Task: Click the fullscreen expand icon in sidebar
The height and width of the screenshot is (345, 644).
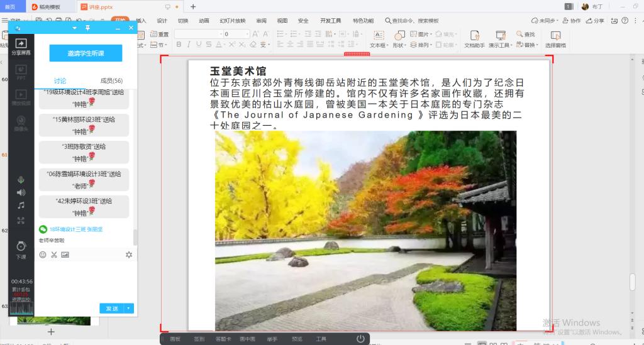Action: 21,221
